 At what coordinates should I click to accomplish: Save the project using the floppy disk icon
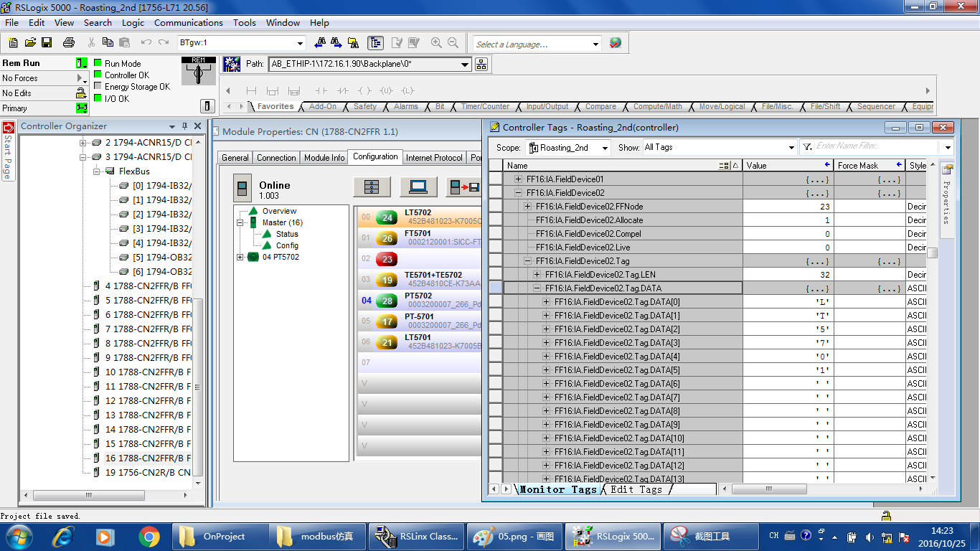click(x=47, y=43)
